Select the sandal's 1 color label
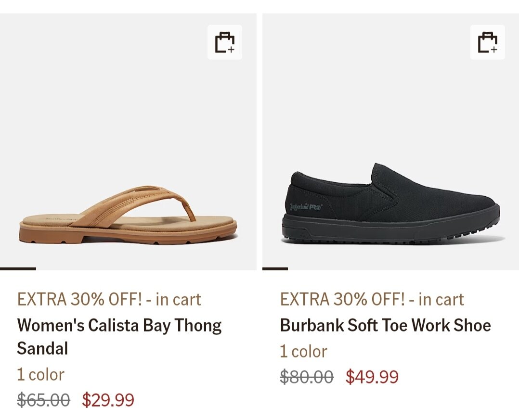This screenshot has width=519, height=420. 40,374
